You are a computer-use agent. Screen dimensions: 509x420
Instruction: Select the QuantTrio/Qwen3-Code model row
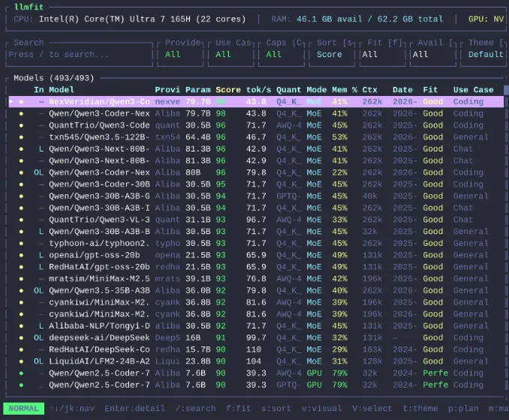click(256, 125)
